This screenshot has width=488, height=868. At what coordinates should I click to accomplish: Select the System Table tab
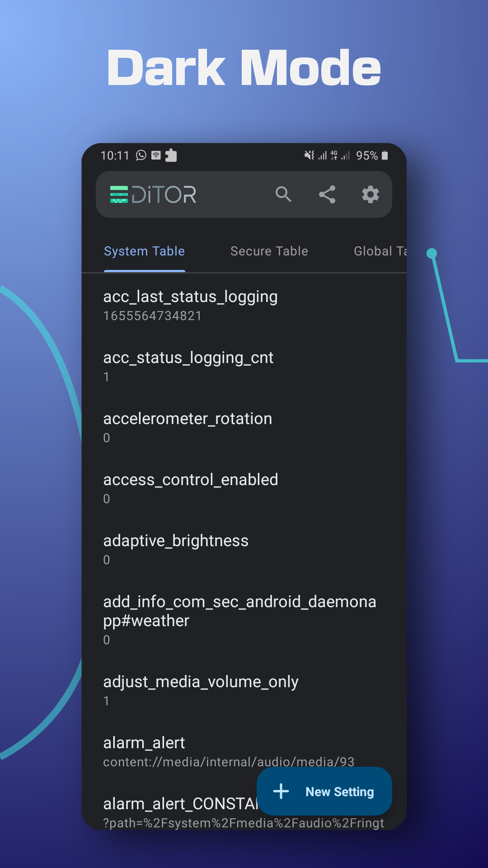click(x=144, y=251)
